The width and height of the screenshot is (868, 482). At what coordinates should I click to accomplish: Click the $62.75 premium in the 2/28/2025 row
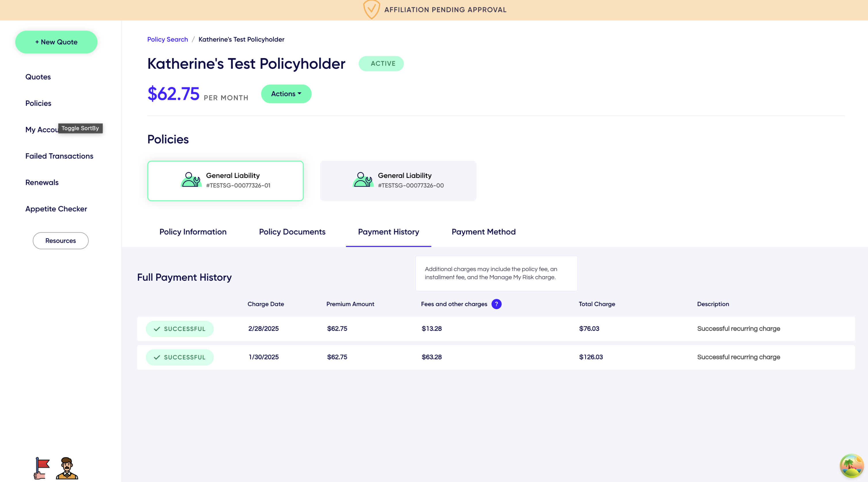coord(337,328)
